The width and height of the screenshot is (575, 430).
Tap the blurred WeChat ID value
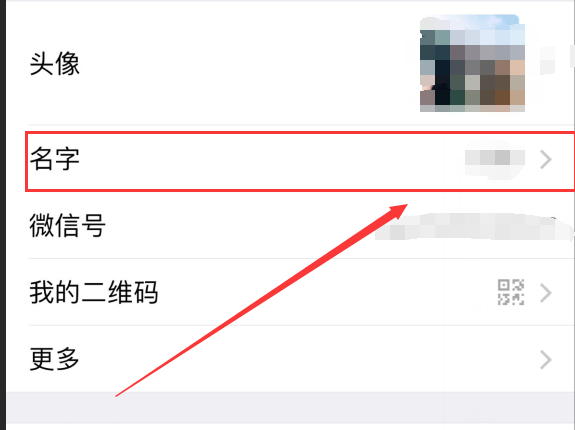pyautogui.click(x=473, y=227)
